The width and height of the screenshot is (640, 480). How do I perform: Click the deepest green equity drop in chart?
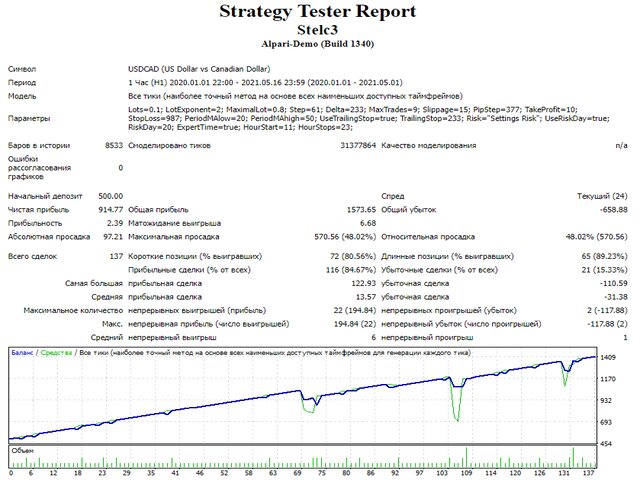tap(457, 418)
